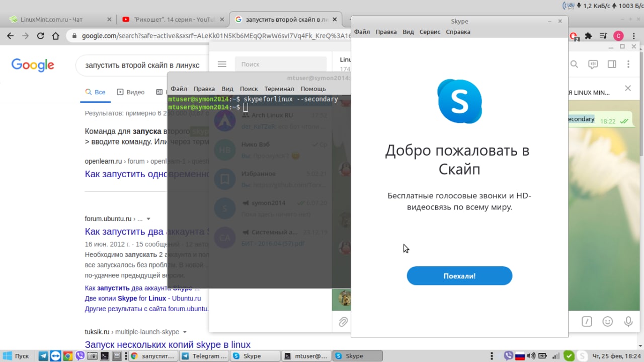
Task: Close the pinned message bar in Telegram
Action: 627,88
